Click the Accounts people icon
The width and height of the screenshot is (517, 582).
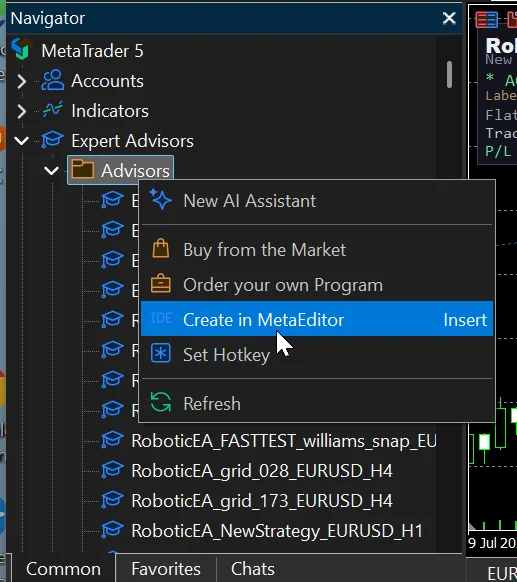(52, 80)
